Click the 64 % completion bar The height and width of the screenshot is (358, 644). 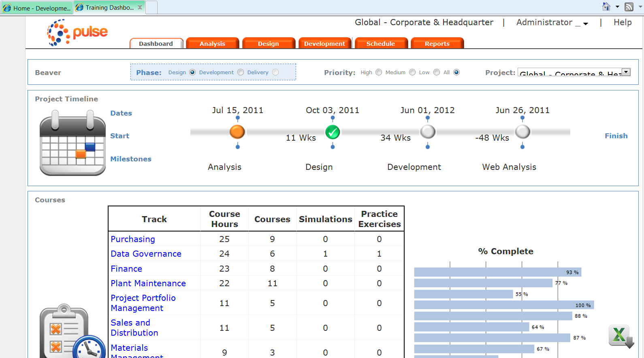click(472, 327)
